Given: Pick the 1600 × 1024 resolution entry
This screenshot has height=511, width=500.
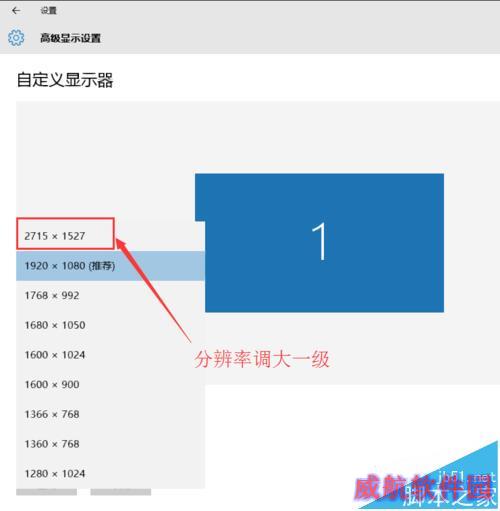Looking at the screenshot, I should pos(110,355).
